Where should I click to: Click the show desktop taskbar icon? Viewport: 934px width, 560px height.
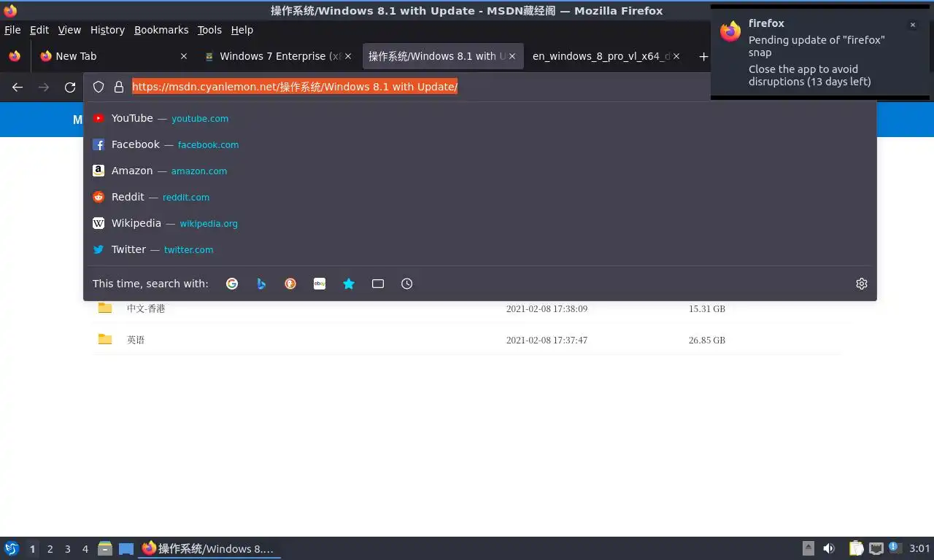(126, 549)
